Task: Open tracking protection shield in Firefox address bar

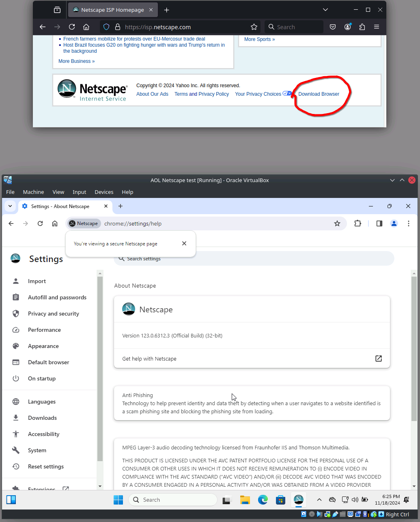Action: 106,27
